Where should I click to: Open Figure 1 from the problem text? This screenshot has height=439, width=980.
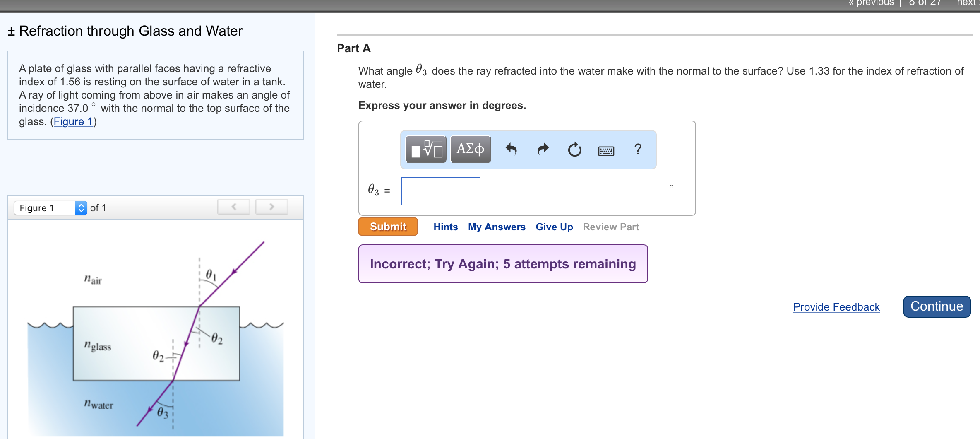[73, 121]
